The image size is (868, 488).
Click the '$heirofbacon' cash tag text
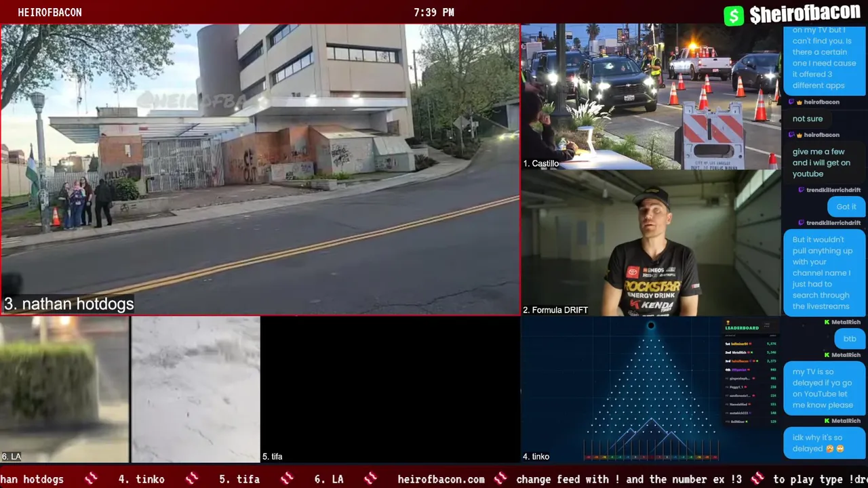point(805,14)
